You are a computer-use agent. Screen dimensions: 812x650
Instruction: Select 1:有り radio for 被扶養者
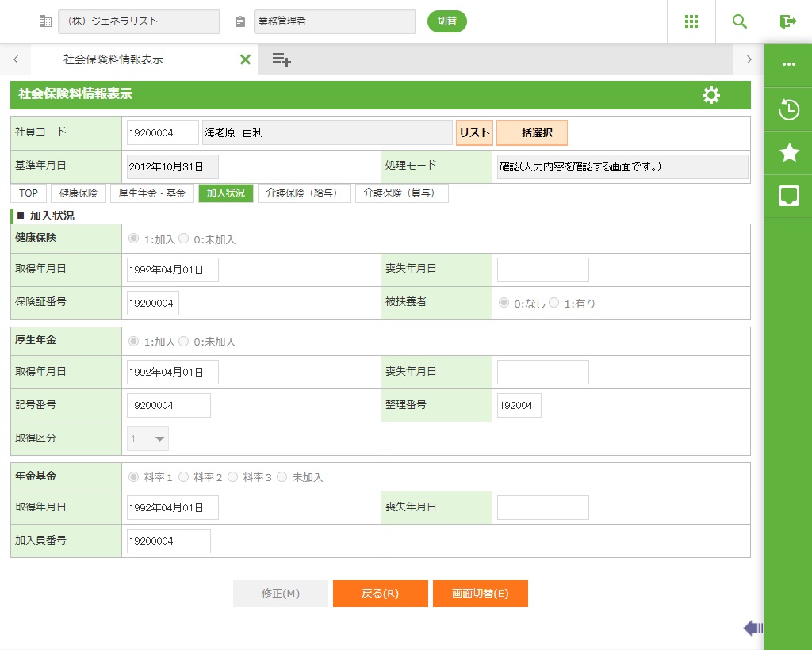tap(554, 303)
